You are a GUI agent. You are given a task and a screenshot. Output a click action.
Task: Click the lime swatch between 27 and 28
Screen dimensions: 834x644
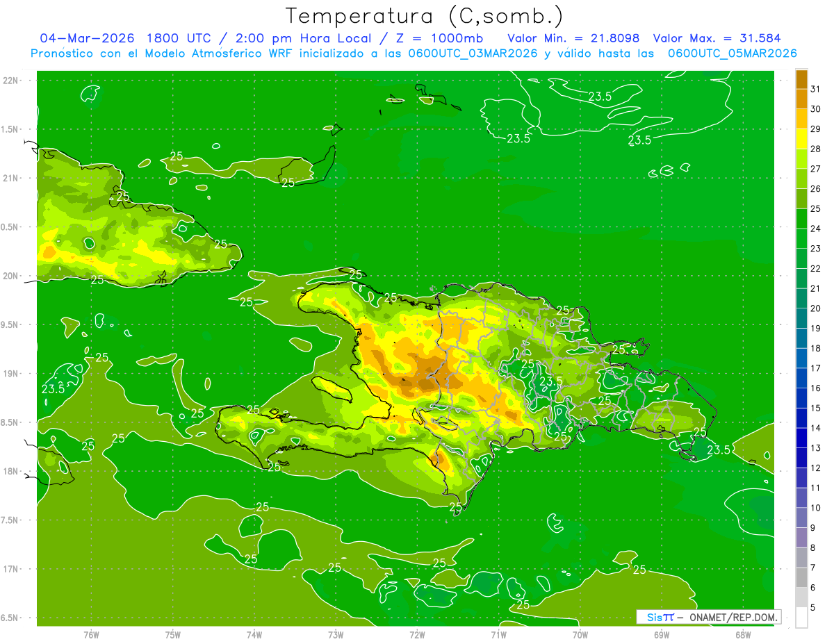(801, 158)
